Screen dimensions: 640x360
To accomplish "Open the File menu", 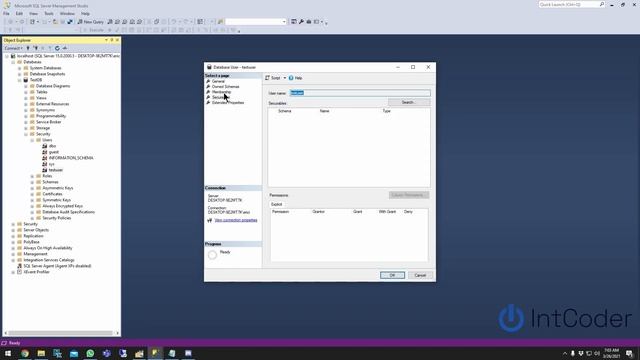I will pos(6,13).
